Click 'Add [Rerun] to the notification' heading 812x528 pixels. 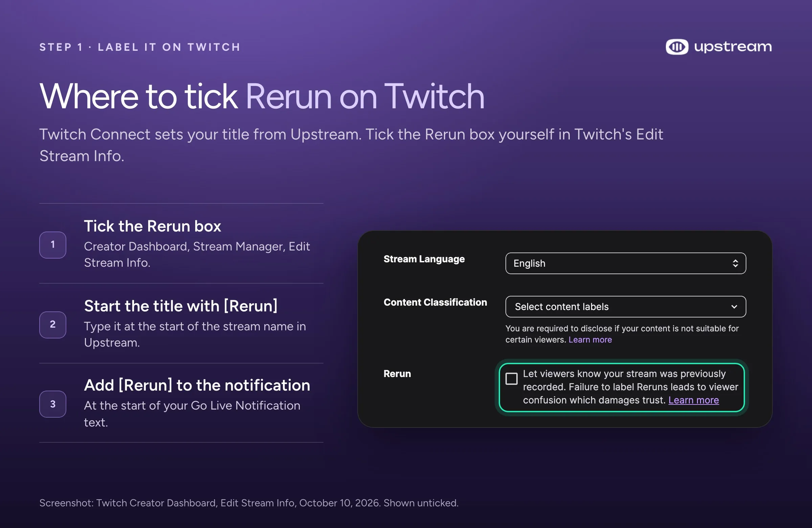point(197,385)
